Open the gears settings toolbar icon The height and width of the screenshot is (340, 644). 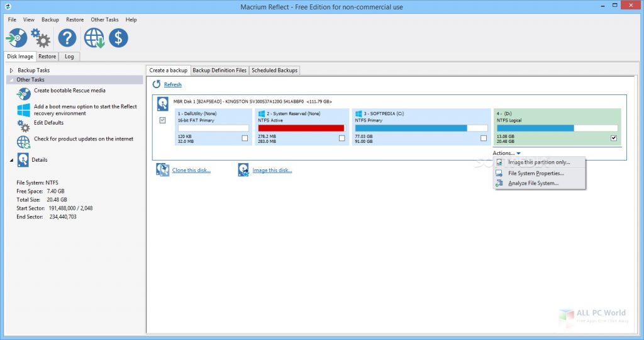pos(41,38)
